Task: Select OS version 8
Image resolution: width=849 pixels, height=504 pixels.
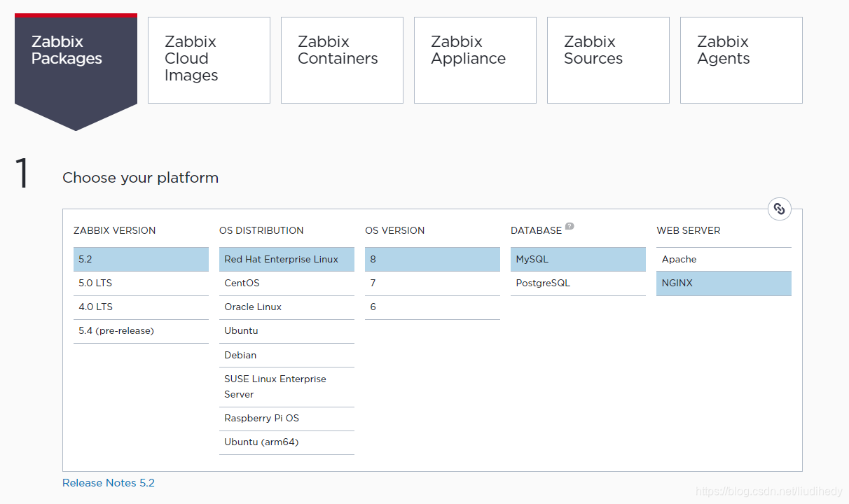Action: point(432,259)
